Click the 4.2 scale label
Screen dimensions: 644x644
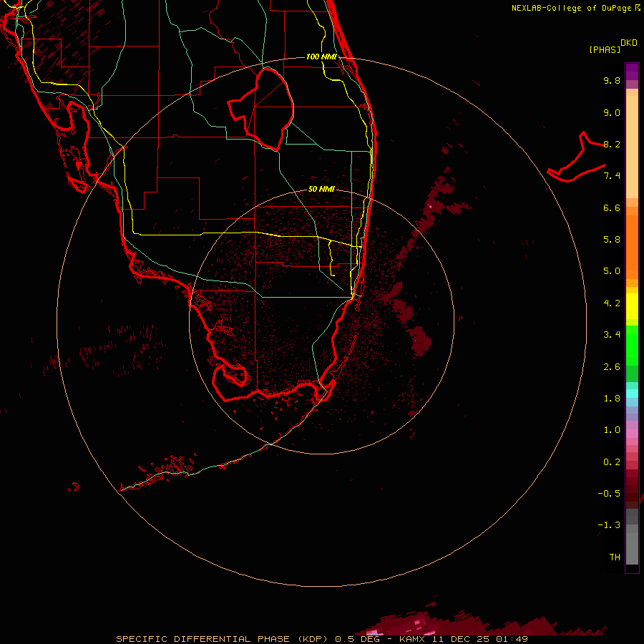pos(612,303)
